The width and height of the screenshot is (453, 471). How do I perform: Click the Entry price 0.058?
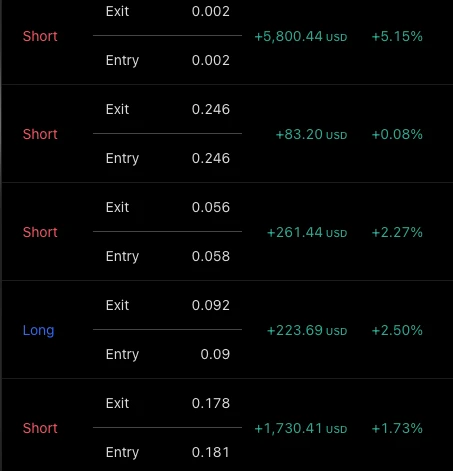(x=211, y=256)
